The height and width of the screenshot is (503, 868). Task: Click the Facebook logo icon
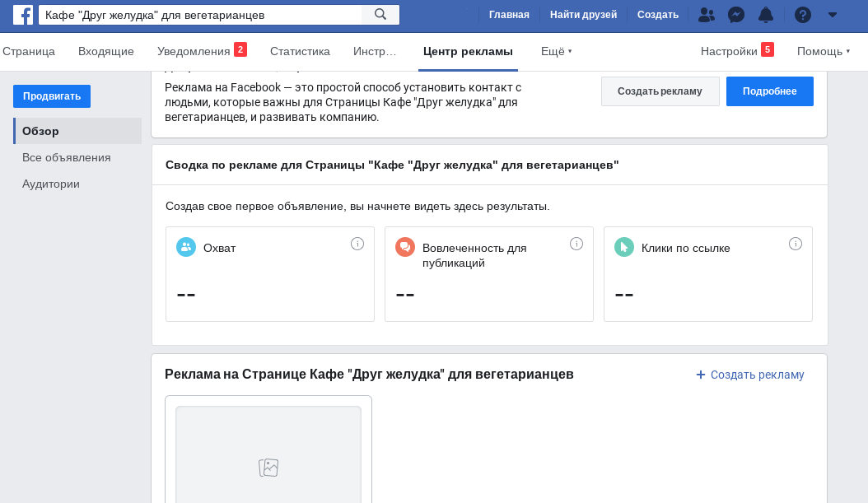pyautogui.click(x=23, y=15)
